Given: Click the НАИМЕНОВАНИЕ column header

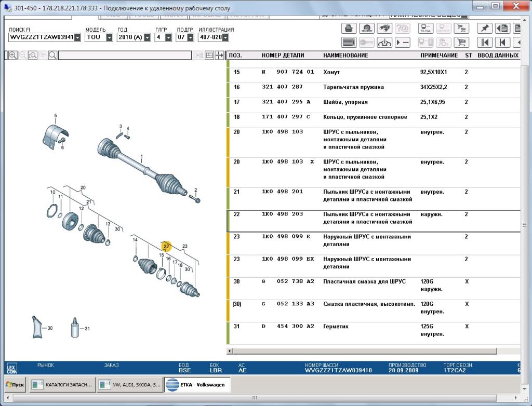Looking at the screenshot, I should 345,55.
